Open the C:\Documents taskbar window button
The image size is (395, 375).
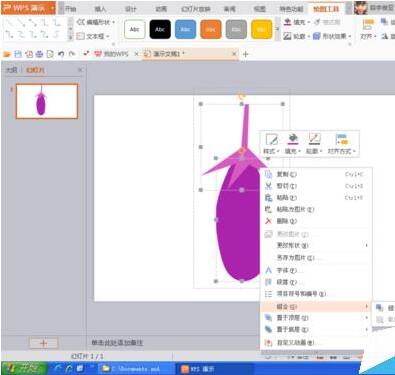pos(136,368)
